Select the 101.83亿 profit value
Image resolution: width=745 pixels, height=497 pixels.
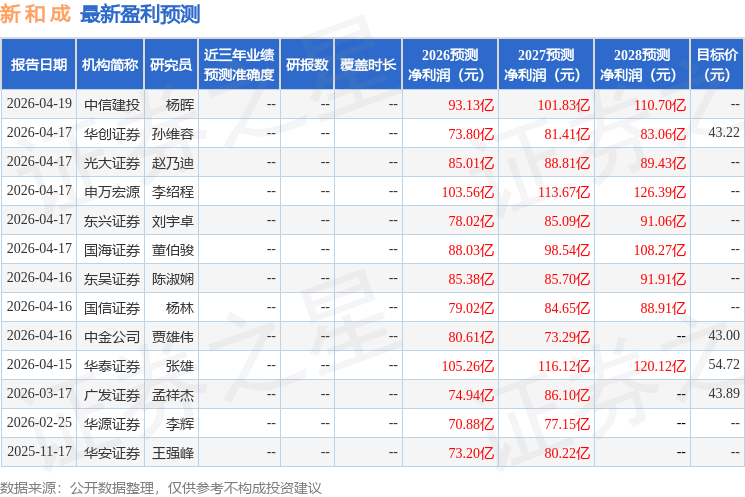[564, 105]
